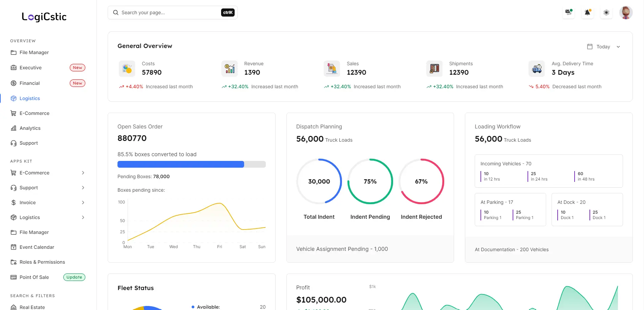Image resolution: width=644 pixels, height=310 pixels.
Task: Open the messages mail icon in header
Action: pos(568,13)
